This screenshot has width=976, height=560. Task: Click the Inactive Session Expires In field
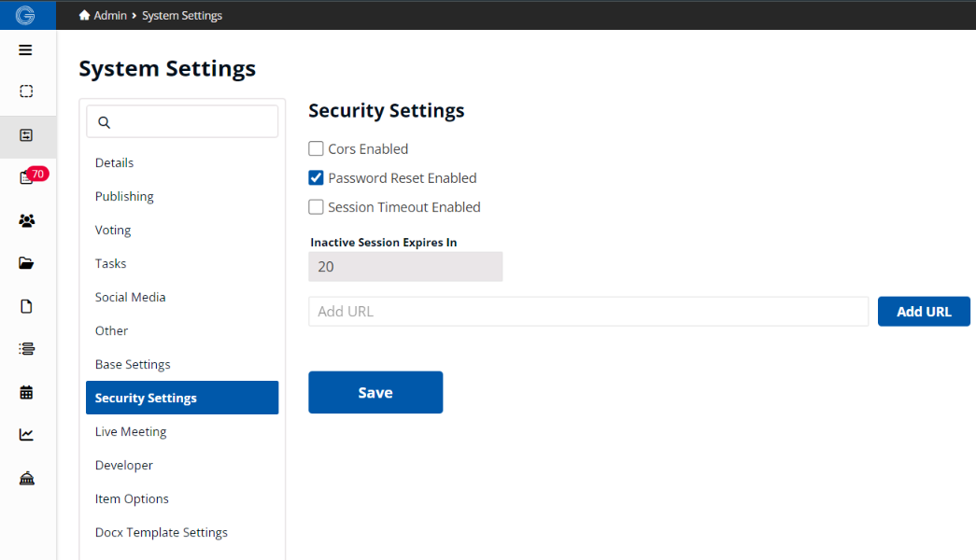pyautogui.click(x=405, y=266)
